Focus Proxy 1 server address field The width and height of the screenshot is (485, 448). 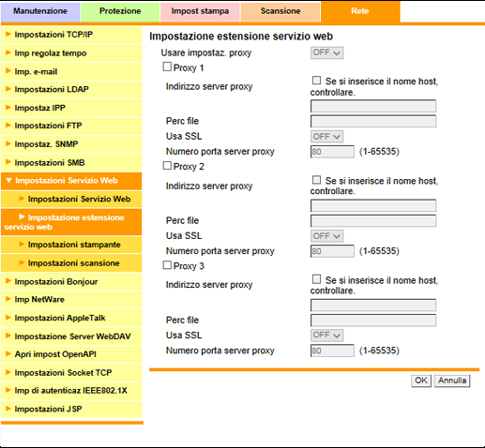pyautogui.click(x=373, y=106)
